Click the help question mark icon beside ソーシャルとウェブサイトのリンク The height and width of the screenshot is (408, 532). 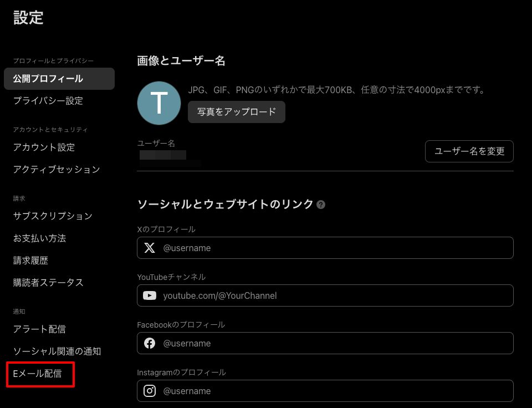pyautogui.click(x=320, y=205)
